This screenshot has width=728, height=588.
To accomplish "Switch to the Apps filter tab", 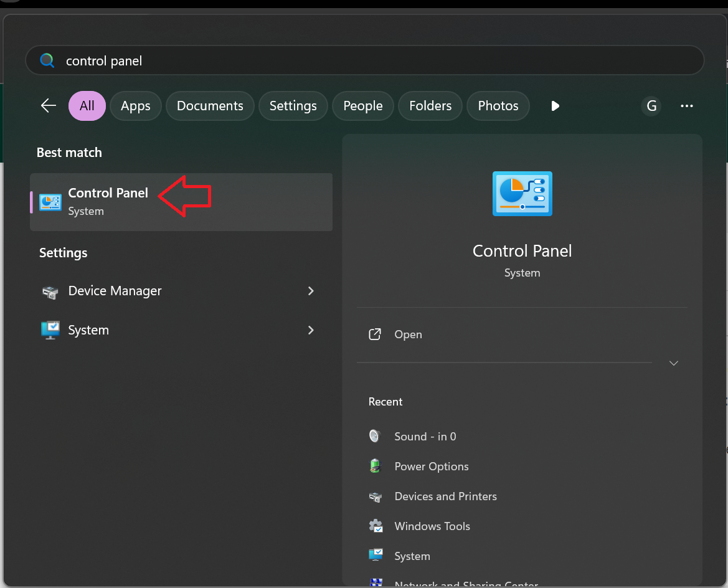I will coord(135,106).
